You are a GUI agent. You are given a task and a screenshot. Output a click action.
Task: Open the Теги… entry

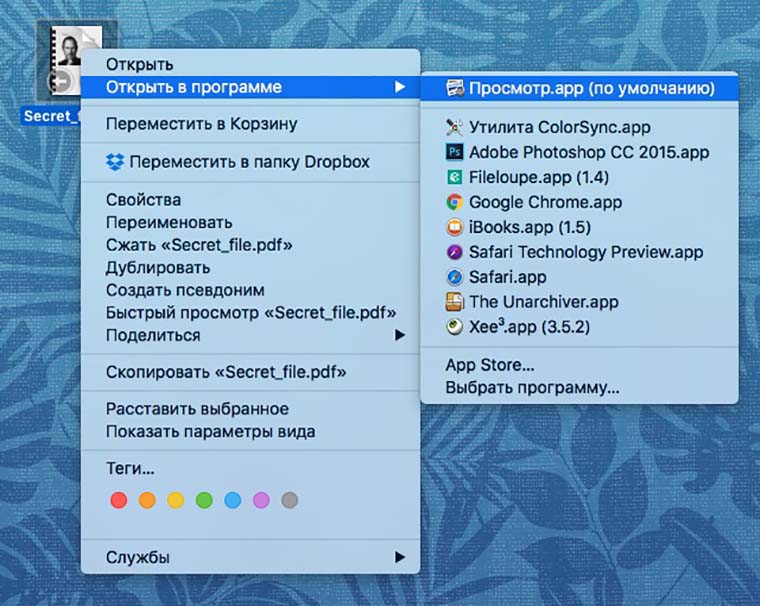251,469
